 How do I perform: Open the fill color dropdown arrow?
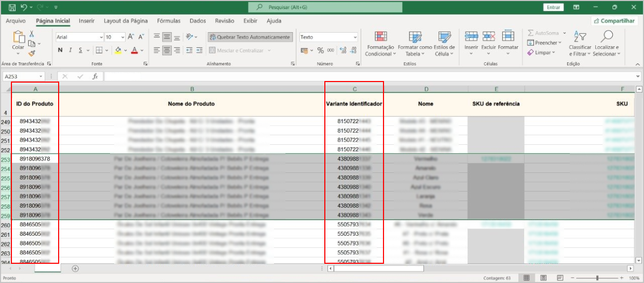tap(126, 50)
